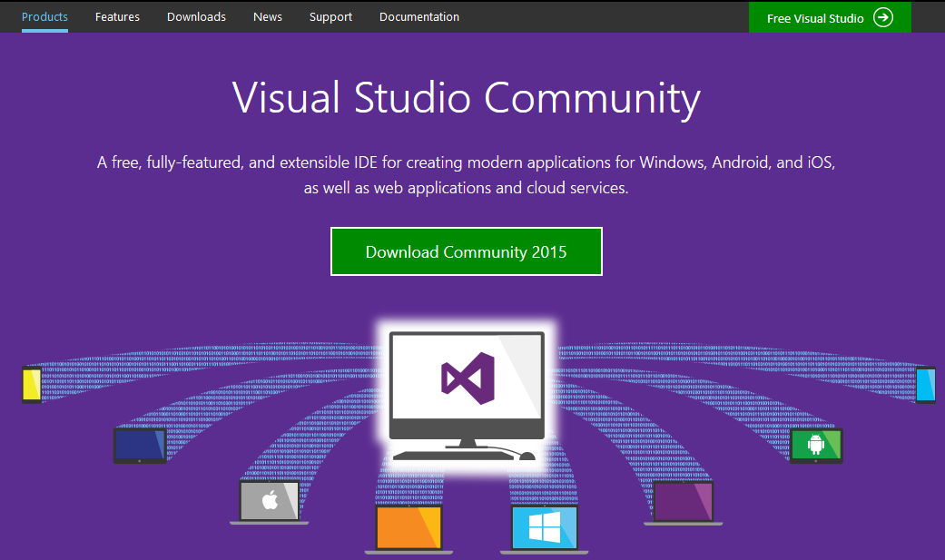Open the Documentation nav item
The image size is (945, 560).
pos(419,17)
